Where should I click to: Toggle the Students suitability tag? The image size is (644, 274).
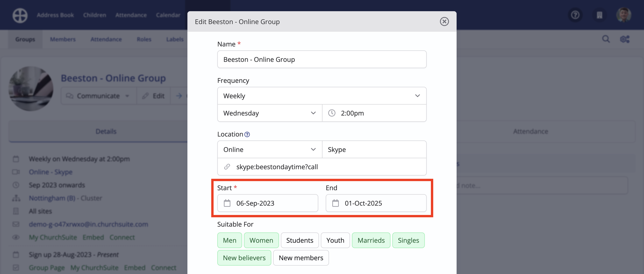[x=300, y=240]
